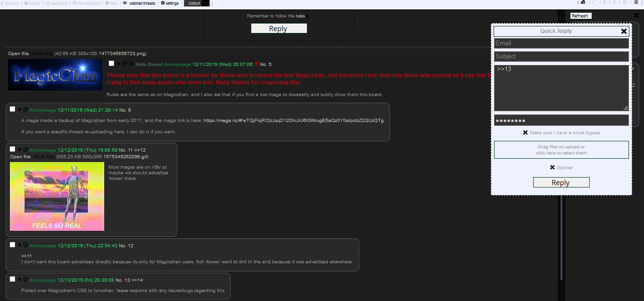Tick the checkbox on post No. 5
The image size is (644, 301).
pyautogui.click(x=111, y=64)
